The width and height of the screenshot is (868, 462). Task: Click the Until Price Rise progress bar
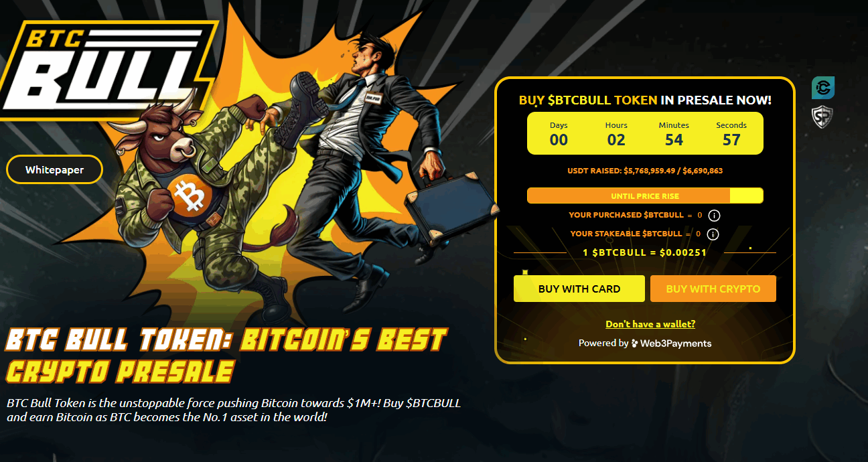tap(645, 196)
